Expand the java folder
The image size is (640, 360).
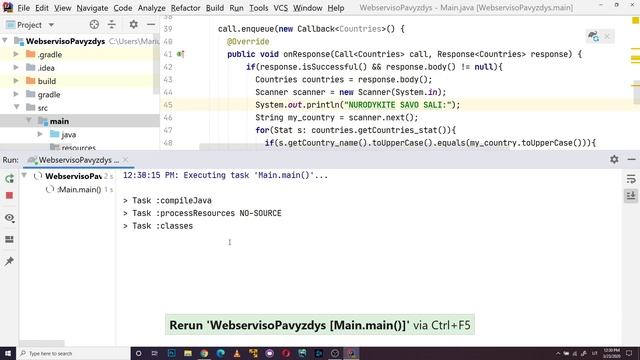pos(40,134)
